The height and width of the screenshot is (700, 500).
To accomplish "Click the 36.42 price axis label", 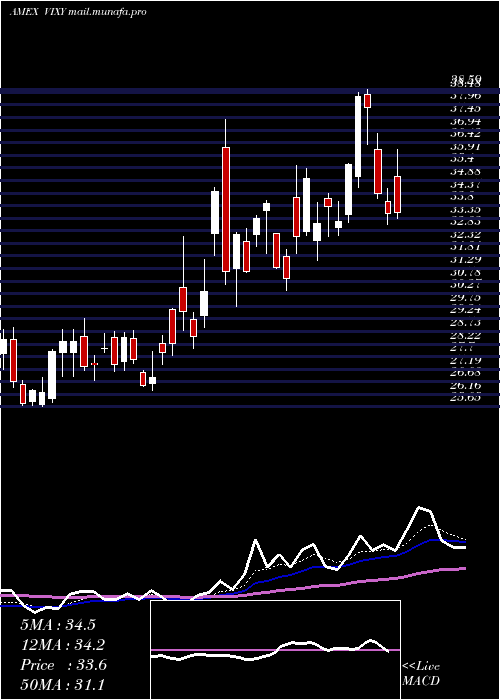I will [x=465, y=133].
